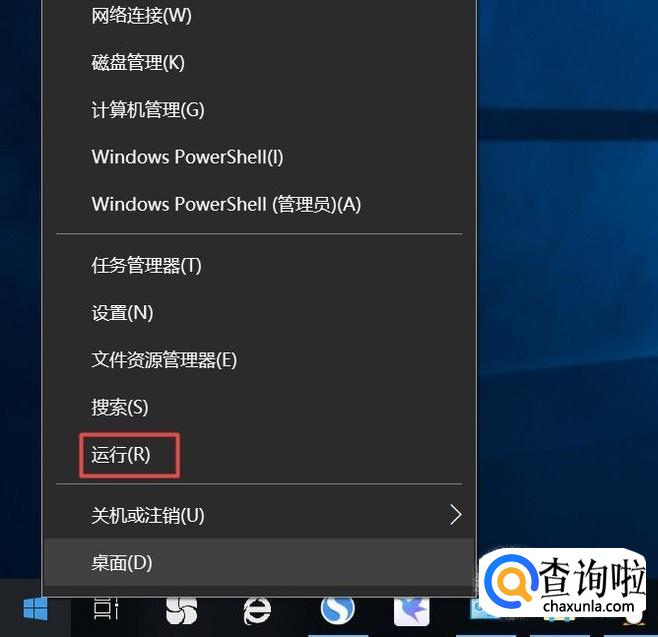658x637 pixels.
Task: Open 文件资源管理器(E)
Action: tap(260, 360)
